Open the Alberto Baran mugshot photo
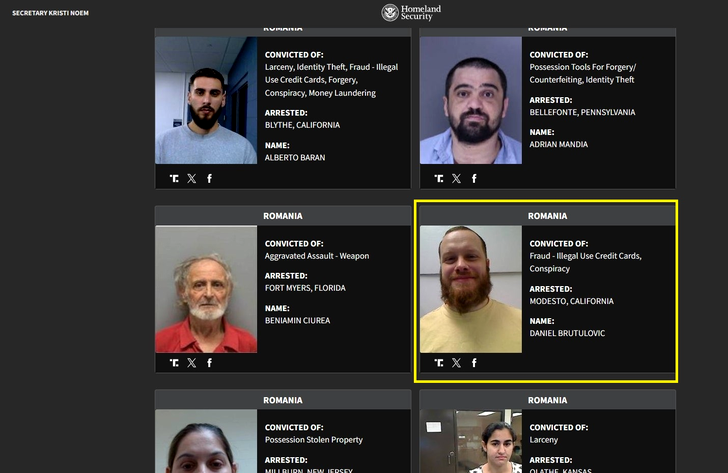The width and height of the screenshot is (728, 473). coord(206,100)
